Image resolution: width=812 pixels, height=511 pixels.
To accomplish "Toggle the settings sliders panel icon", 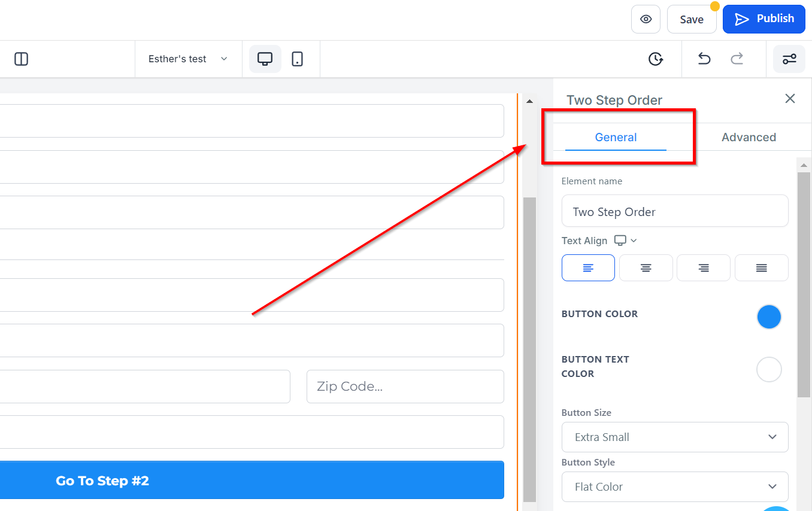I will (x=789, y=59).
